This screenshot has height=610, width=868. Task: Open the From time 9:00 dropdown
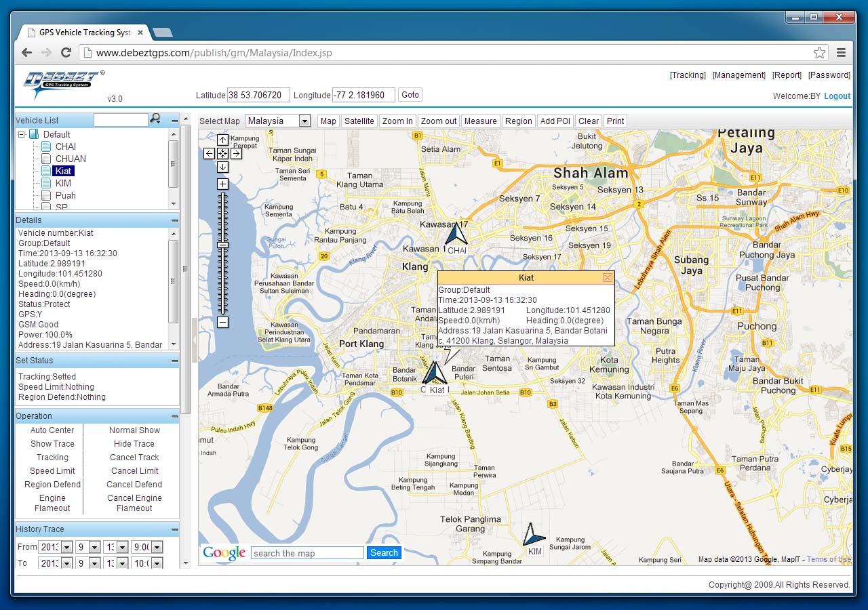coord(157,546)
